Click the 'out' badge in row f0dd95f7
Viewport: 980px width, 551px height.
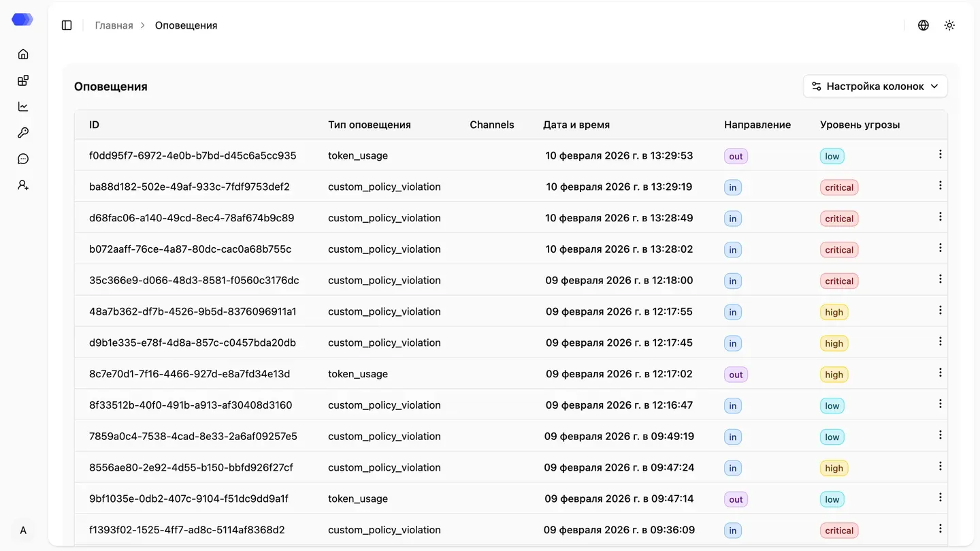[736, 156]
